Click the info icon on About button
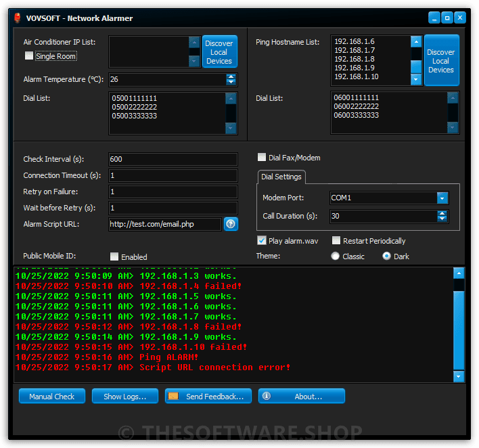This screenshot has height=448, width=479. point(267,396)
